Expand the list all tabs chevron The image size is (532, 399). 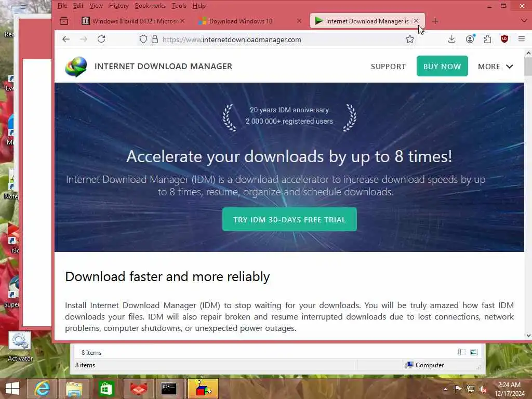[x=524, y=21]
